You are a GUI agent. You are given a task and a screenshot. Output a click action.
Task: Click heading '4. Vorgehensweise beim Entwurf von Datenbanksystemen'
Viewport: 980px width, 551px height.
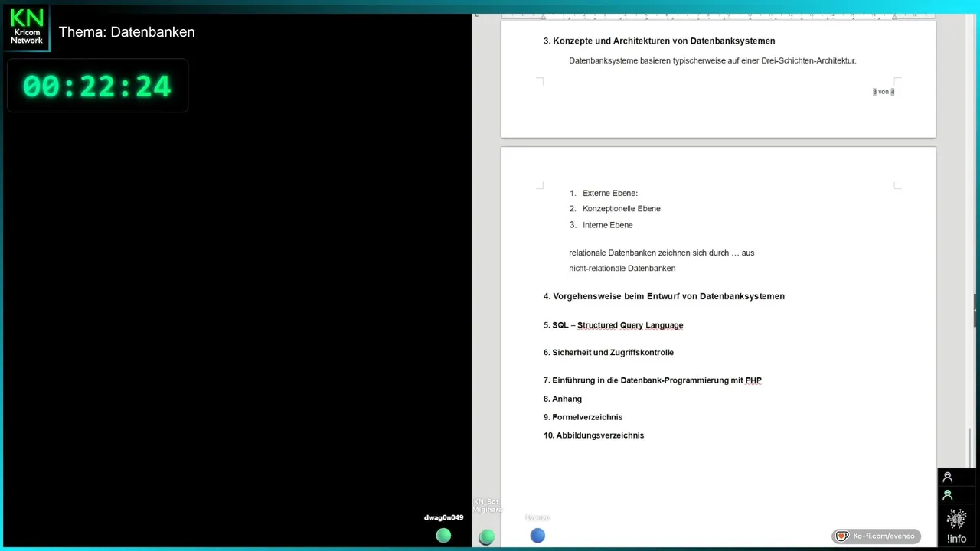click(x=664, y=296)
